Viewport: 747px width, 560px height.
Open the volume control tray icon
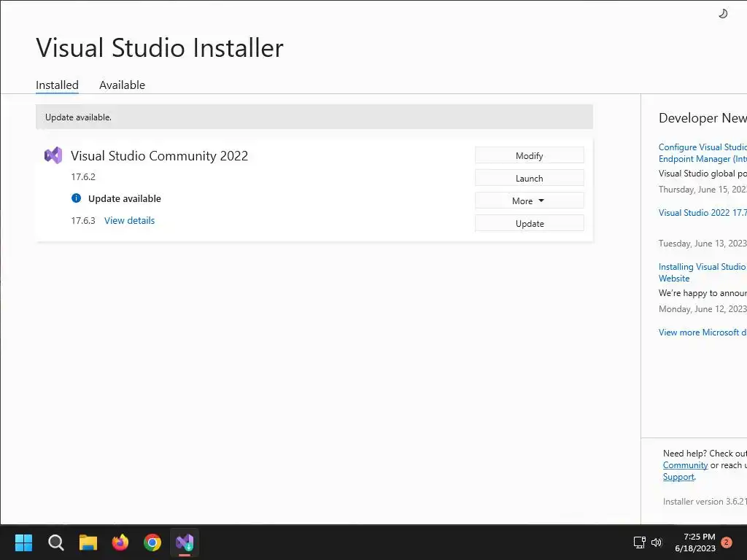[x=657, y=542]
